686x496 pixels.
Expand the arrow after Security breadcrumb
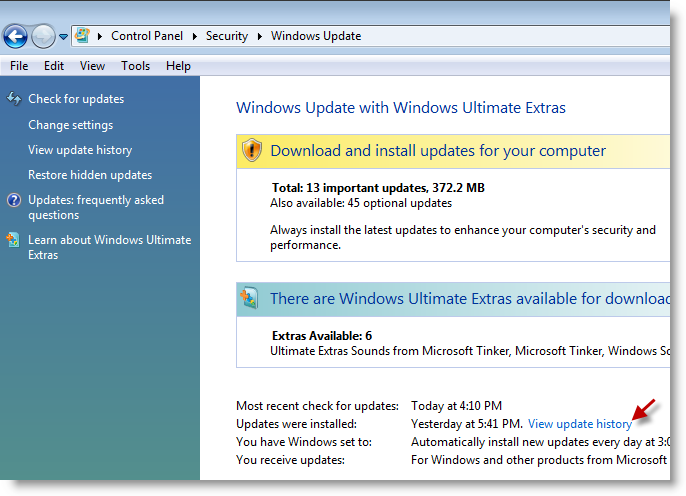click(259, 36)
